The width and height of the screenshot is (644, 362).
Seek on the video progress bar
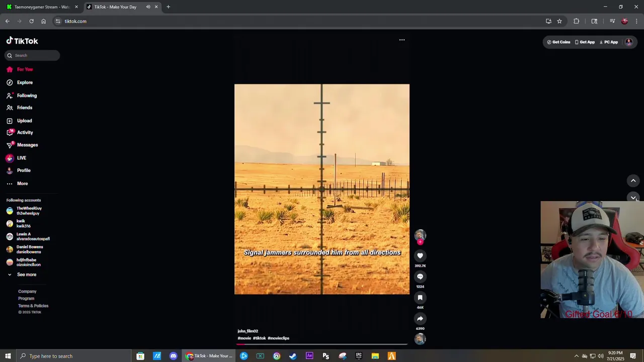tap(322, 344)
